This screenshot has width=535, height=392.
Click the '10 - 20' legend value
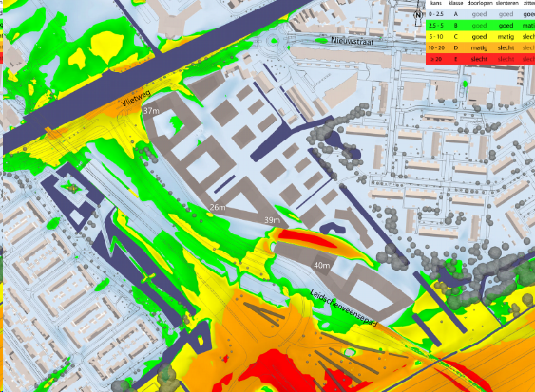tap(436, 47)
